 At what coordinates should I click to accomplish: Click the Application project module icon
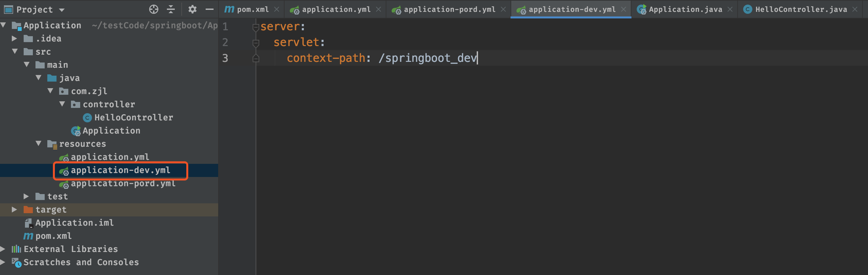(x=16, y=26)
